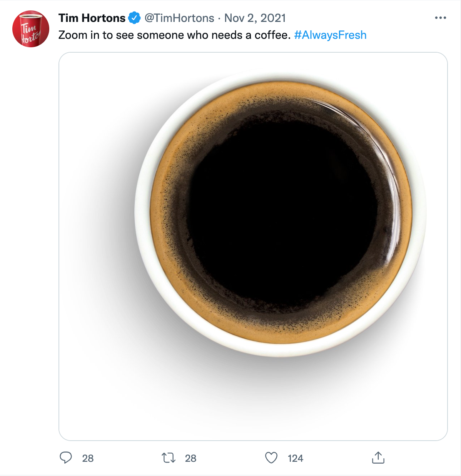Image resolution: width=461 pixels, height=476 pixels.
Task: Click the 124 likes count
Action: tap(296, 458)
